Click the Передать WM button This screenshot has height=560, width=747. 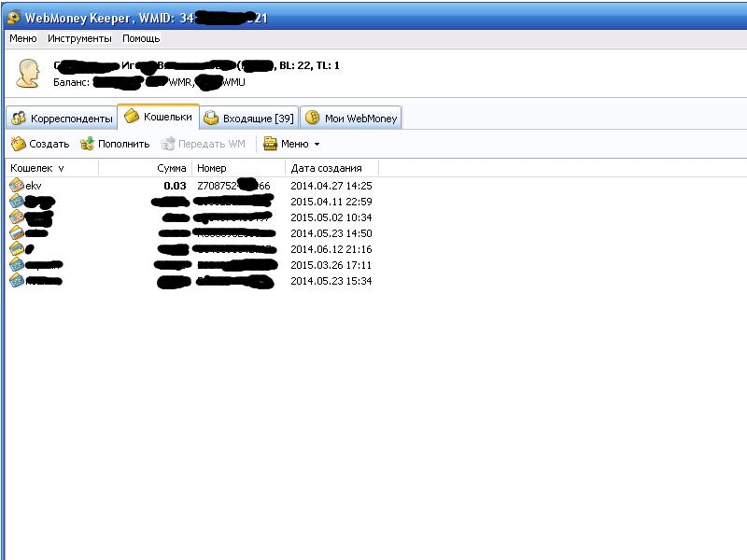(x=203, y=144)
